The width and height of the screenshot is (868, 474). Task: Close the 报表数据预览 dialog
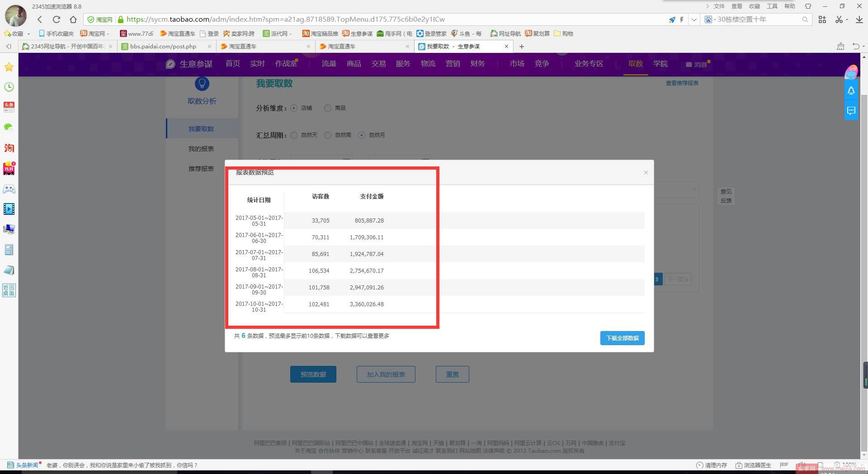pos(646,172)
